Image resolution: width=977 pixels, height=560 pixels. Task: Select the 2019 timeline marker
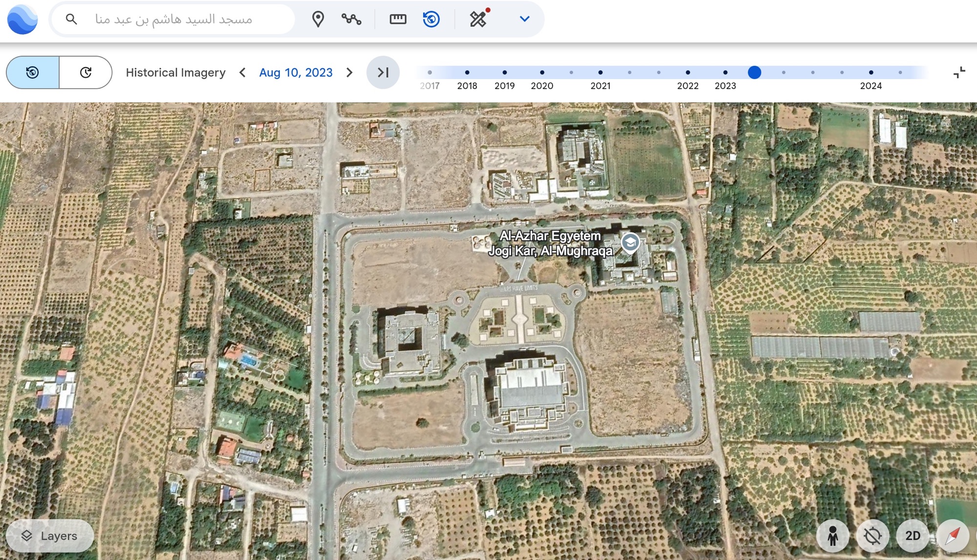click(x=505, y=73)
